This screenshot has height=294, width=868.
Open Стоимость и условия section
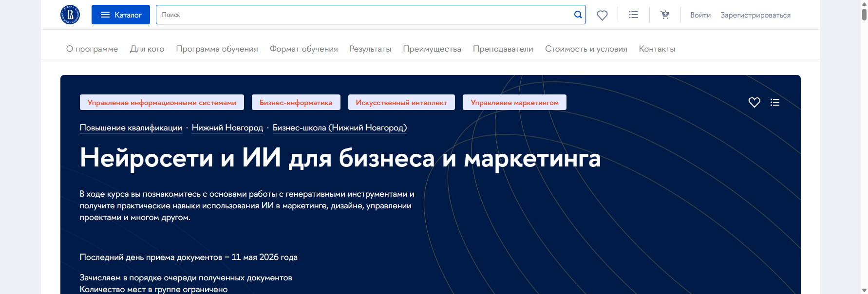click(586, 49)
